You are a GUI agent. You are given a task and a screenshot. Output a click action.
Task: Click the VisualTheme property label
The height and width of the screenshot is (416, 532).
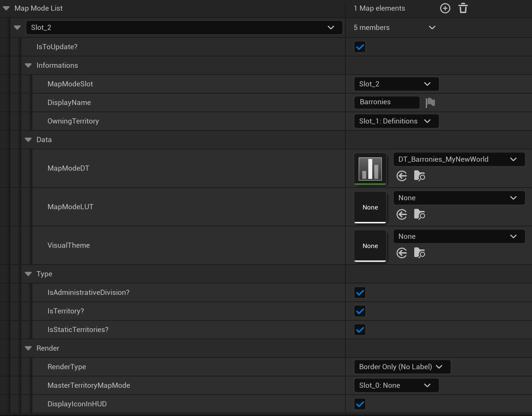69,245
